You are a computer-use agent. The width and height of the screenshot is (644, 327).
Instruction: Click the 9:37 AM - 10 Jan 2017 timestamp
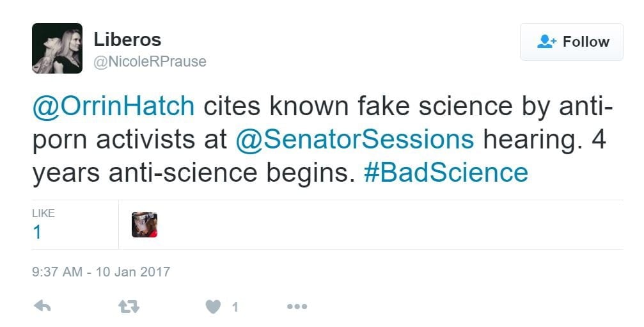[x=101, y=272]
